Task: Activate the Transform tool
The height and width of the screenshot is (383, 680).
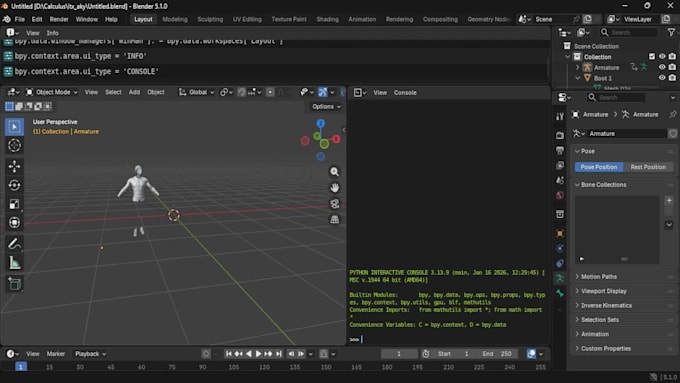Action: point(14,223)
